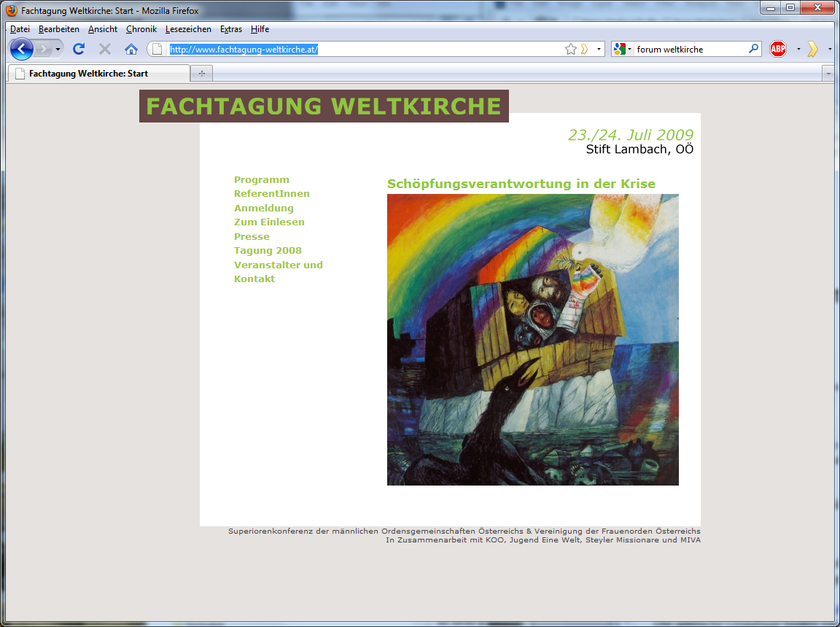Reload the current page
840x627 pixels.
tap(79, 50)
